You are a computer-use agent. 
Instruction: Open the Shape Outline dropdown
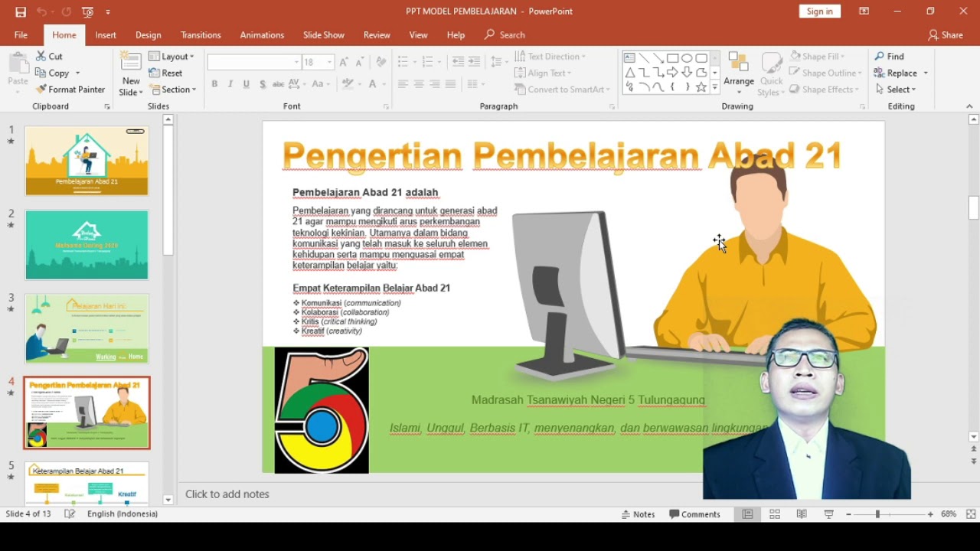tap(825, 73)
